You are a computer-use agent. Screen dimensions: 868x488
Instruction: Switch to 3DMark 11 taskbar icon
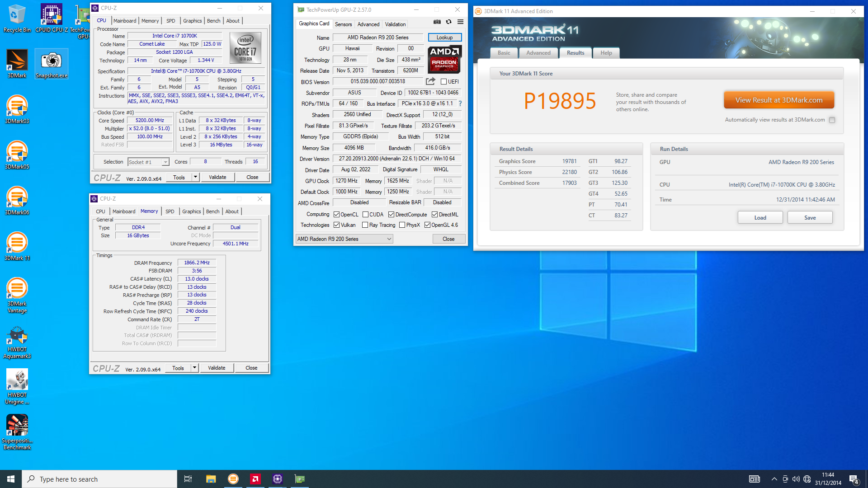click(233, 479)
